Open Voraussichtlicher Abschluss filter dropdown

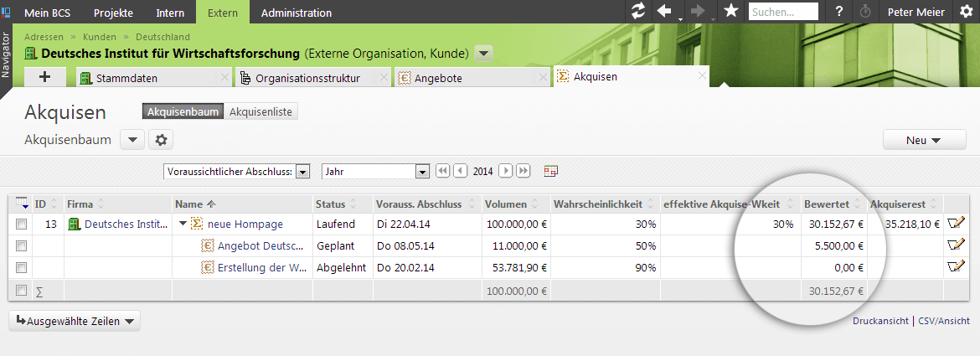303,171
